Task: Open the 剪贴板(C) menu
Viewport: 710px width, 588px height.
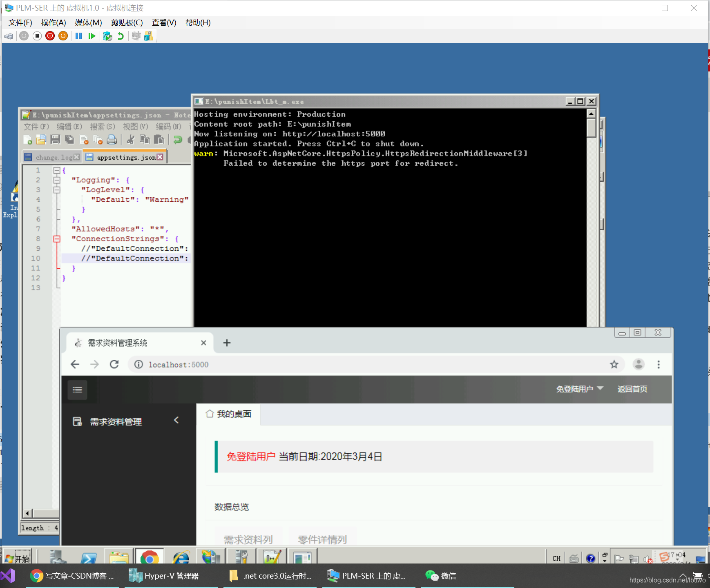Action: (127, 22)
